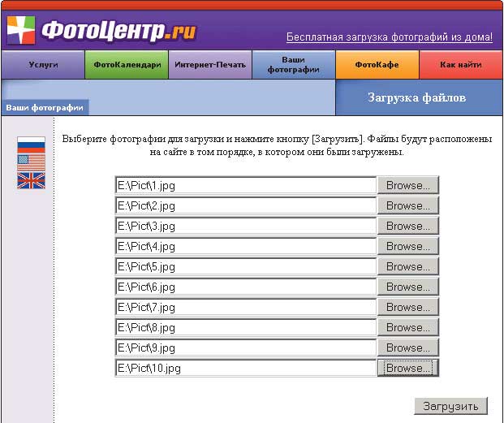Click the Ваши фотографии breadcrumb sub-tab
The image size is (504, 423).
(44, 107)
